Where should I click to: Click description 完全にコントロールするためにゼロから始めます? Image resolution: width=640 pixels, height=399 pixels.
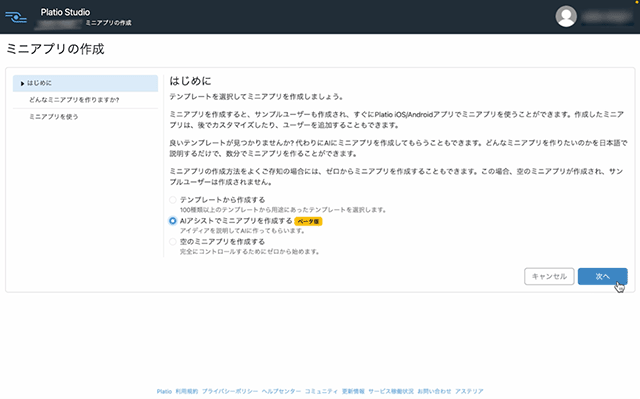(249, 252)
